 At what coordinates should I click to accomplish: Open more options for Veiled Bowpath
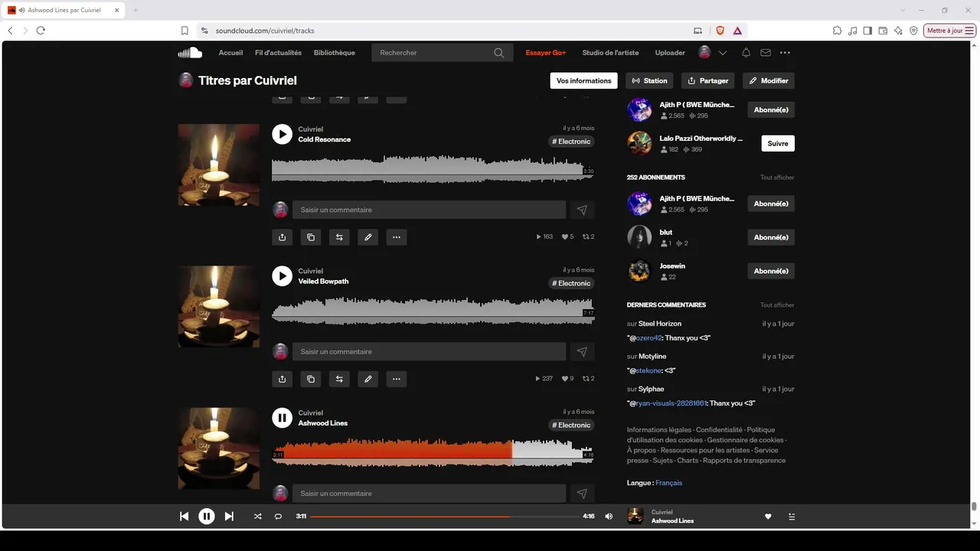point(397,379)
